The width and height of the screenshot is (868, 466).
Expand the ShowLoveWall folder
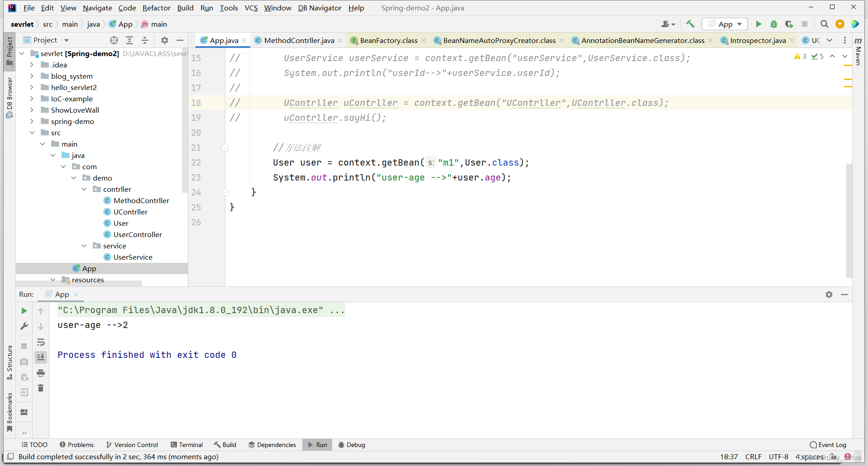click(32, 110)
